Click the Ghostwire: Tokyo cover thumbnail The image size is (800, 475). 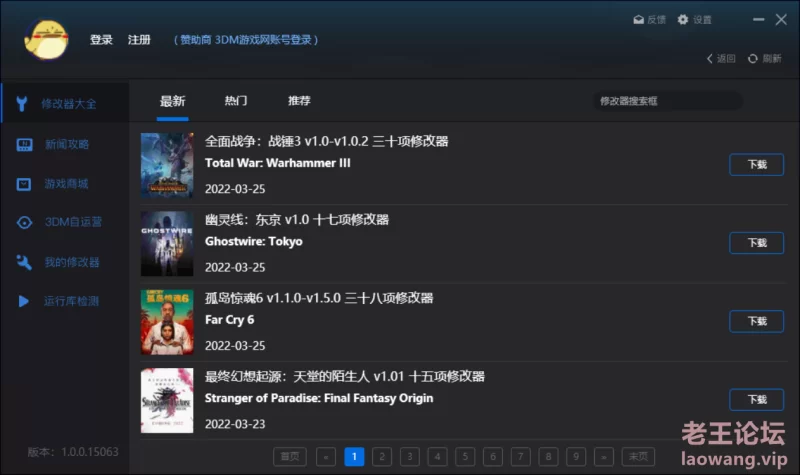coord(167,244)
